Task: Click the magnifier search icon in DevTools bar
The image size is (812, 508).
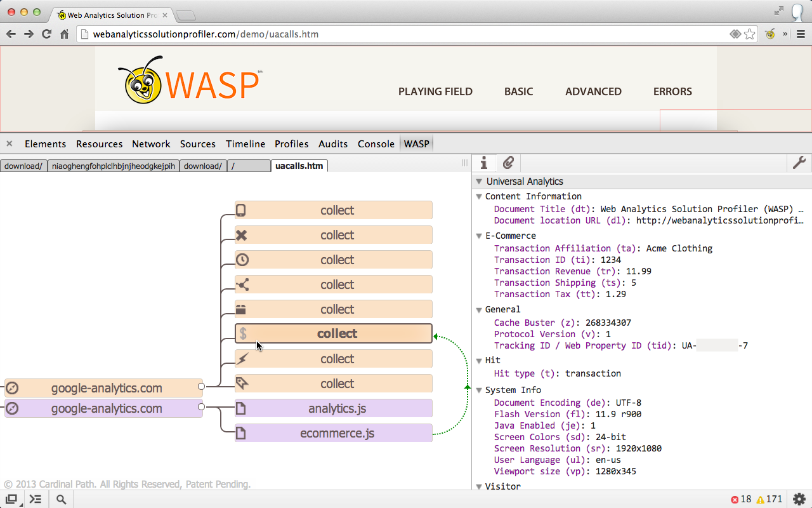Action: 61,500
